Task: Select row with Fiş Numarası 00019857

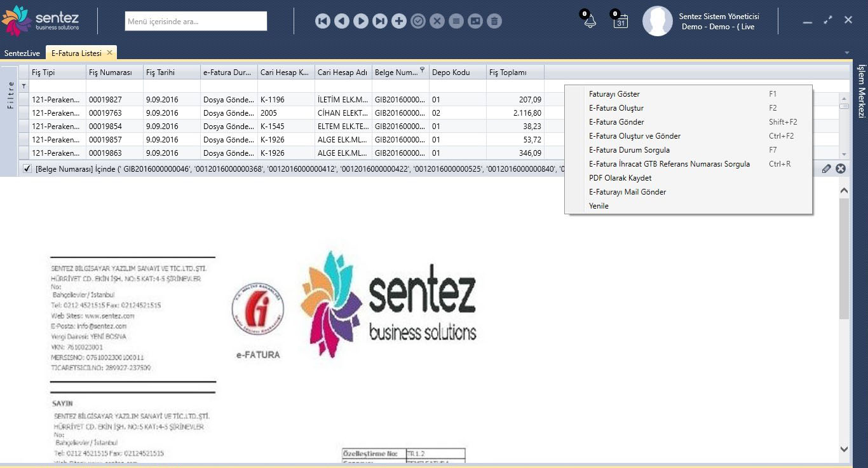Action: click(x=281, y=140)
